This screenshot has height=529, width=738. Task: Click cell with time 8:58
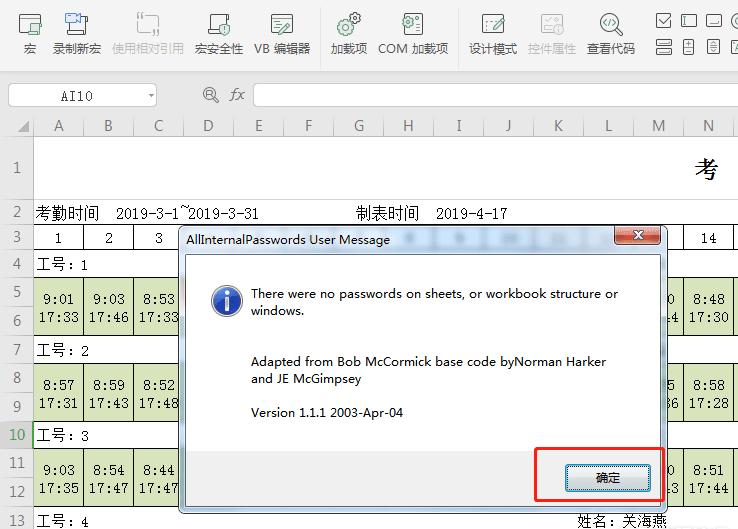click(x=708, y=385)
